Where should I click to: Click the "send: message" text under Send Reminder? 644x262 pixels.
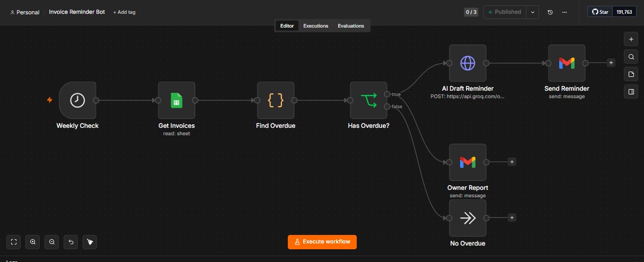tap(567, 97)
